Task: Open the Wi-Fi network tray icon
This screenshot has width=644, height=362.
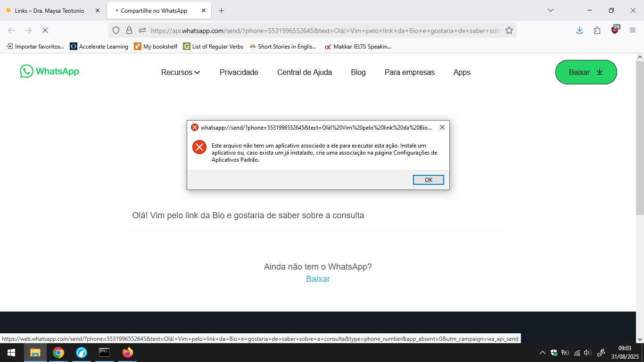Action: [x=577, y=353]
